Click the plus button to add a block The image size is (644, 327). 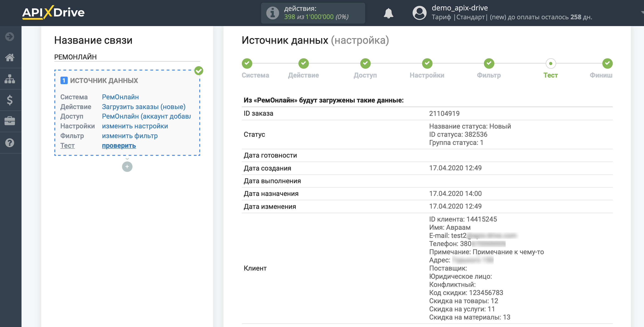127,166
